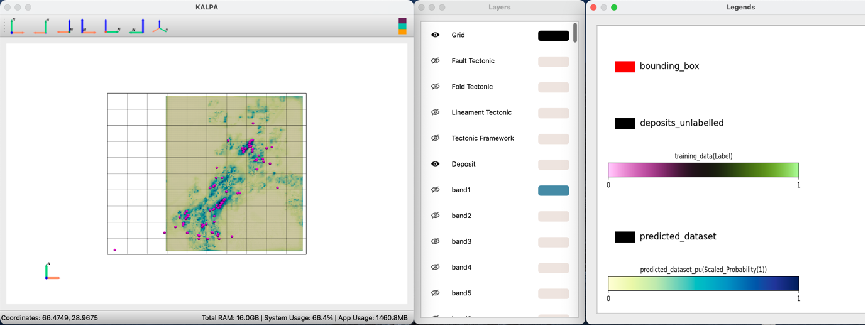Select fourth view icon: blue up, red pointing right
Viewport: 868px width, 328px height.
click(x=88, y=26)
